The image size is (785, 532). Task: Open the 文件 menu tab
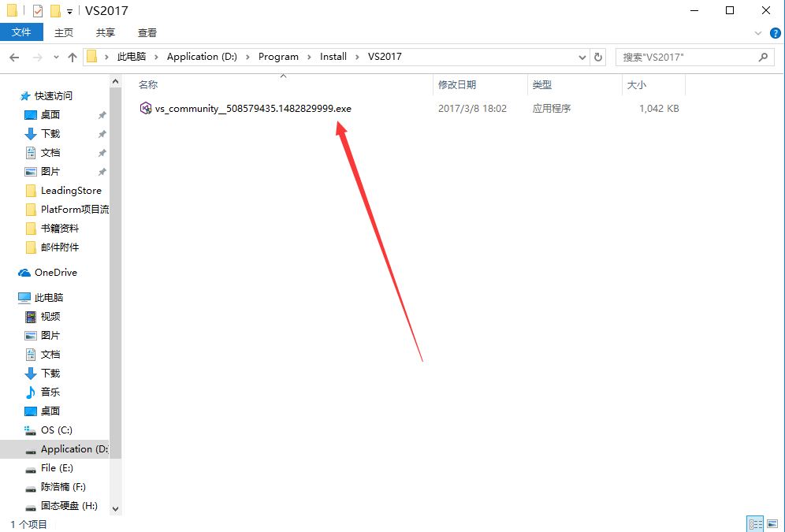(21, 32)
